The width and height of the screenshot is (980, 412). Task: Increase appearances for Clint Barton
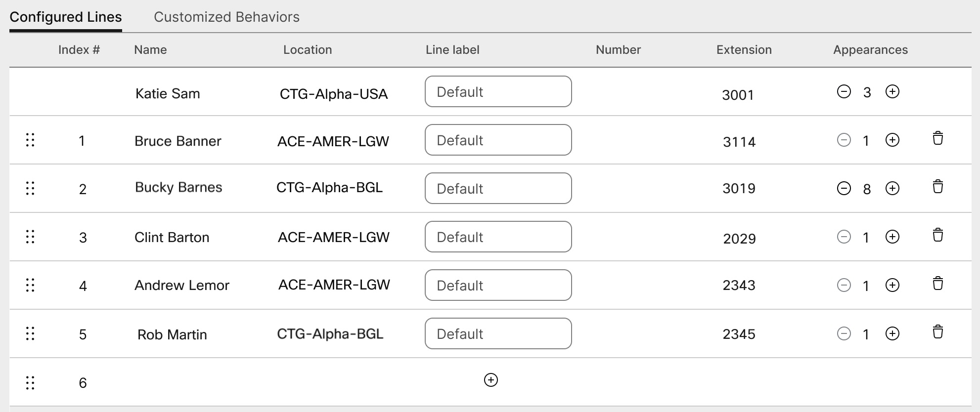pos(892,237)
